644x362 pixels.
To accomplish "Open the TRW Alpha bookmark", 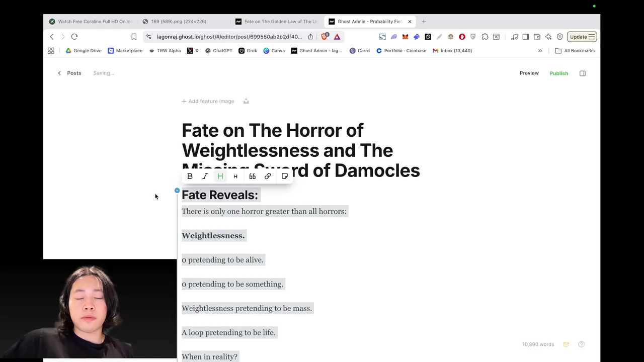I will [165, 51].
